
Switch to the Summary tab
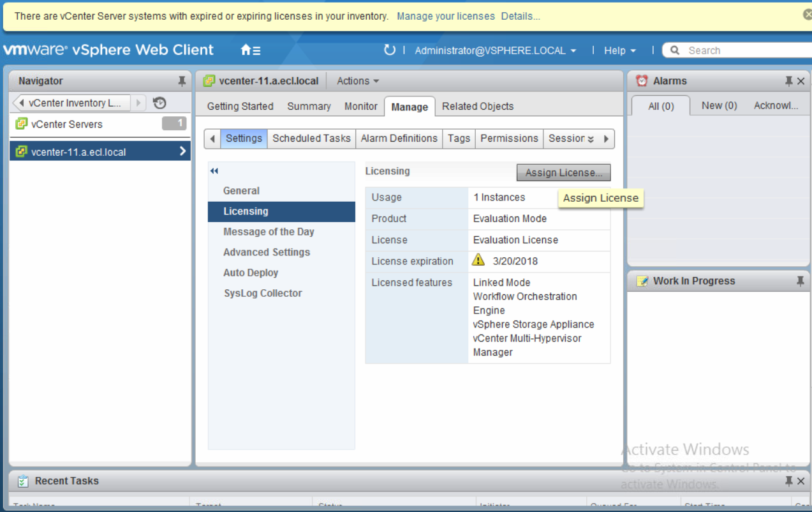tap(309, 107)
